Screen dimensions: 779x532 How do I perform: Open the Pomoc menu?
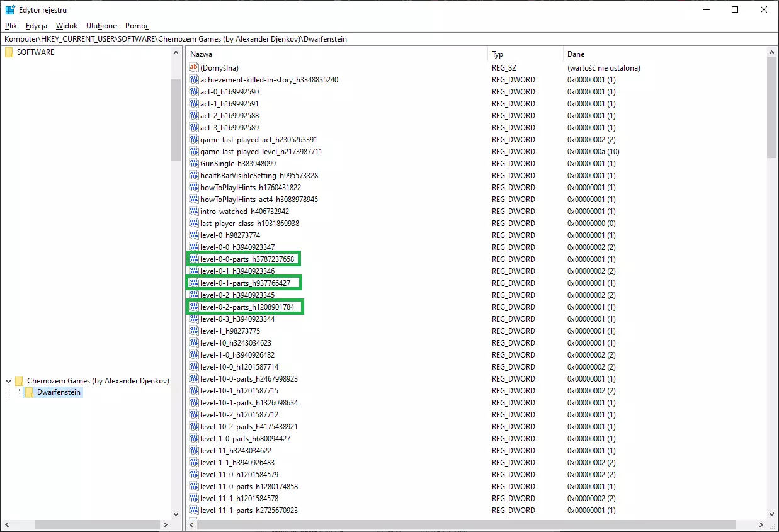point(137,26)
